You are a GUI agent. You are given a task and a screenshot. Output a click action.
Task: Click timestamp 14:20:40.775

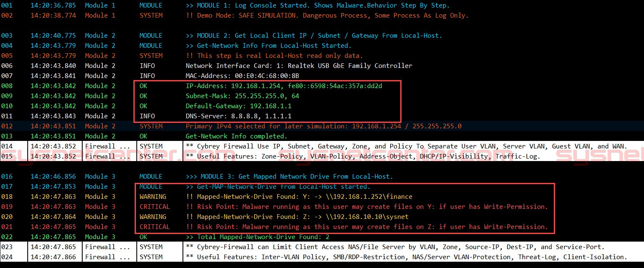click(x=53, y=36)
